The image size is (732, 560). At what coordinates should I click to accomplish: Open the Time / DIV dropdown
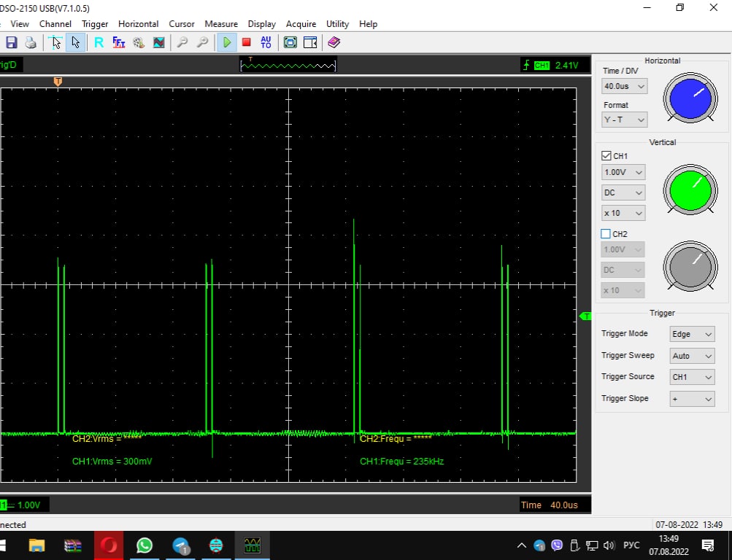625,86
